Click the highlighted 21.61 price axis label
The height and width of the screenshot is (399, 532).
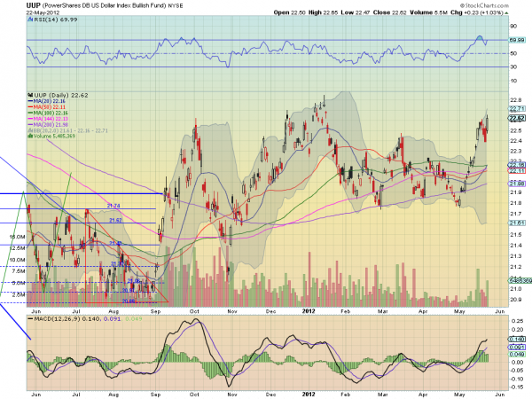point(517,223)
